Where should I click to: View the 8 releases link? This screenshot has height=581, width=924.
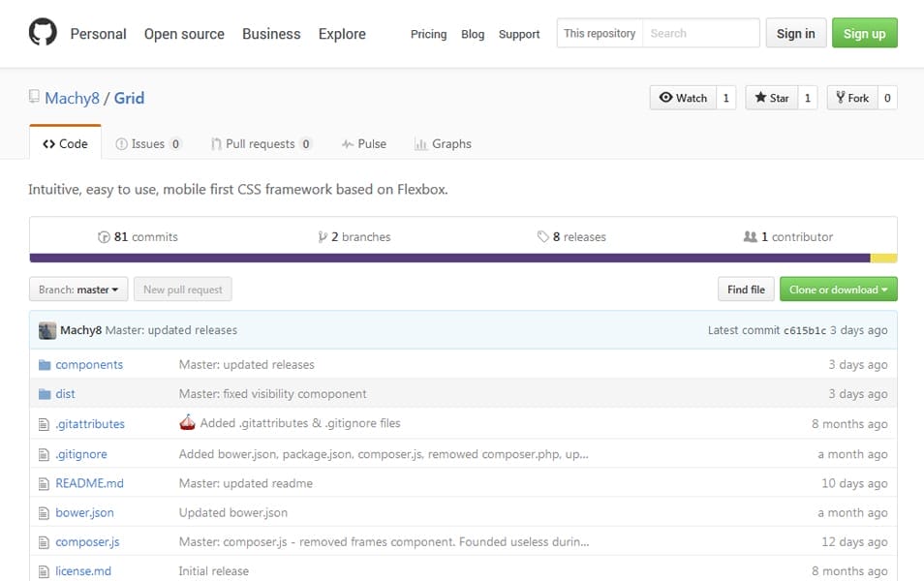[571, 237]
